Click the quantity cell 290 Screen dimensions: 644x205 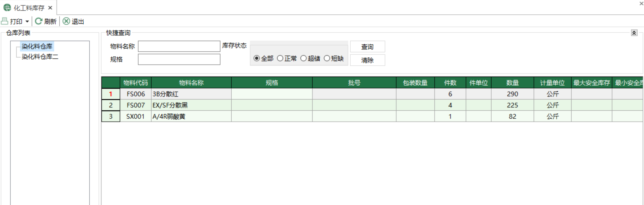pos(513,94)
